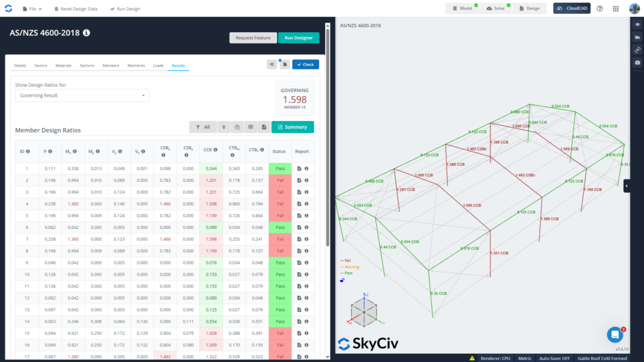644x362 pixels.
Task: Open the Summary report
Action: coord(292,127)
